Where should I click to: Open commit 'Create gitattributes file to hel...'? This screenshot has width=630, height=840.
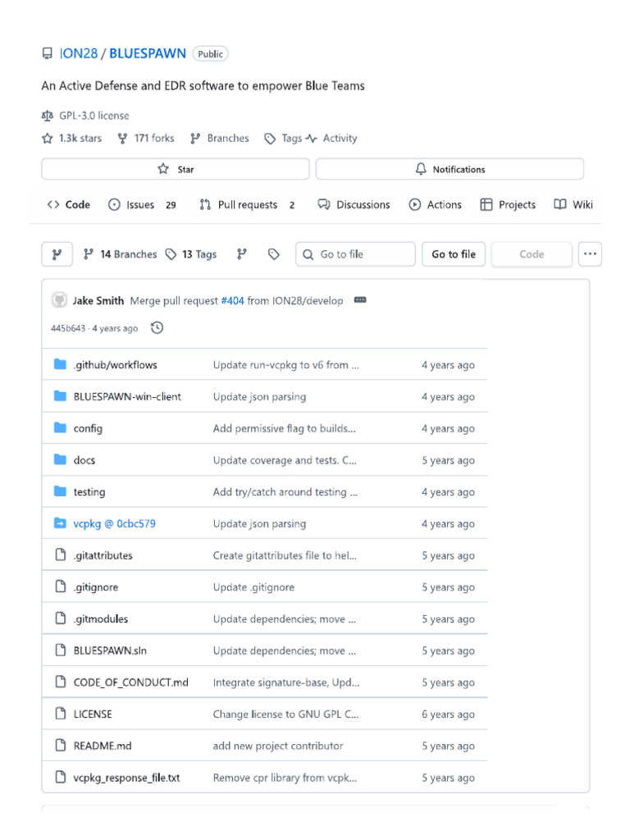pyautogui.click(x=285, y=555)
